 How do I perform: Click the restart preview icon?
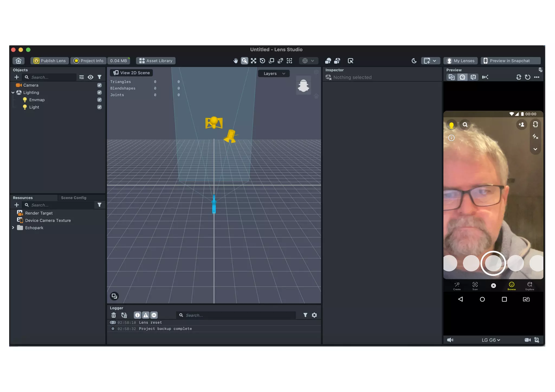pos(527,77)
